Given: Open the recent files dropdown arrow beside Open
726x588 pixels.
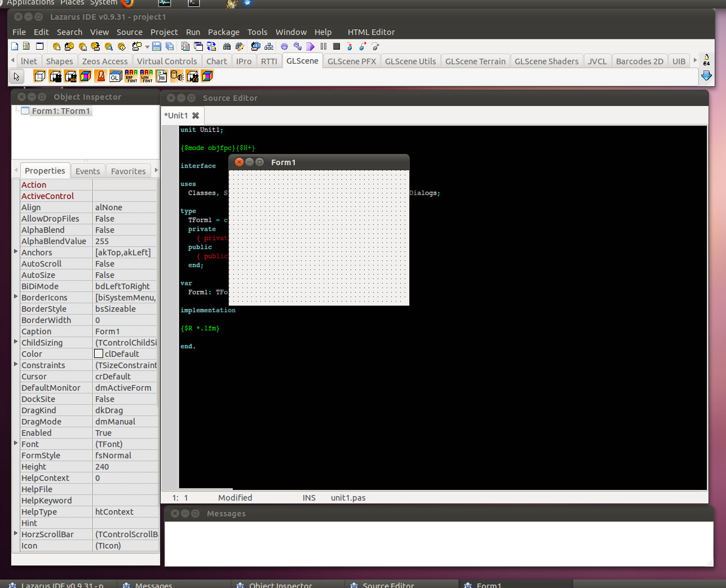Looking at the screenshot, I should coord(147,47).
